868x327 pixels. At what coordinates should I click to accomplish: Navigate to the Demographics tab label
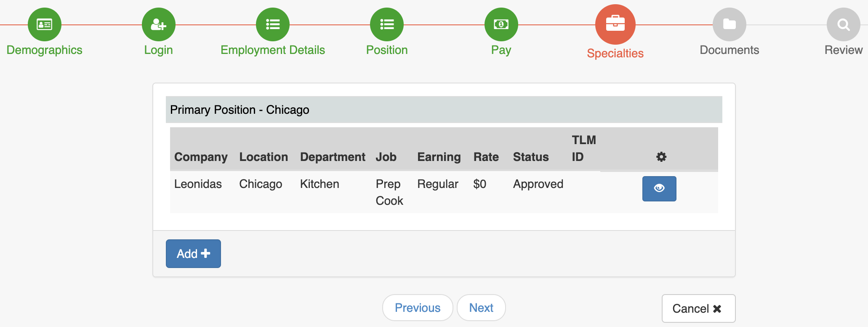pyautogui.click(x=44, y=50)
